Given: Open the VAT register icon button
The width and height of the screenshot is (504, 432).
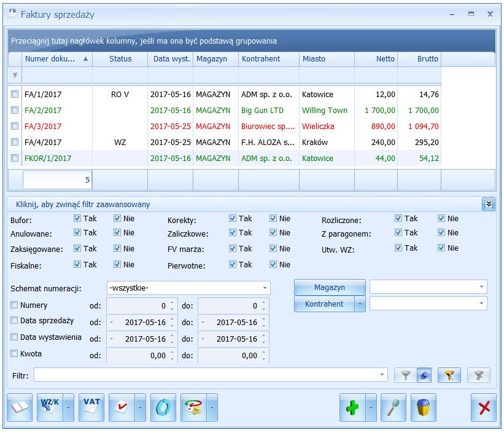Looking at the screenshot, I should [91, 407].
